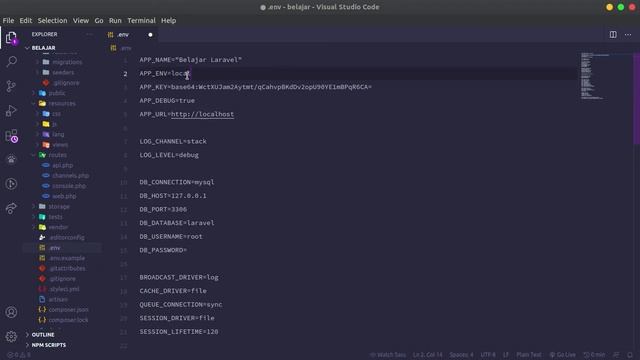
Task: Open composer.json file
Action: (x=68, y=310)
